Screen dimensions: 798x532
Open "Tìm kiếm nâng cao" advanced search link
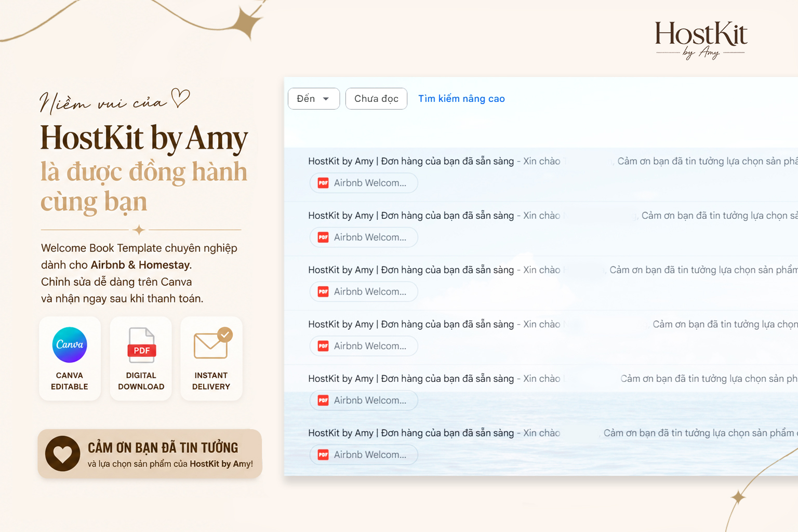tap(461, 99)
